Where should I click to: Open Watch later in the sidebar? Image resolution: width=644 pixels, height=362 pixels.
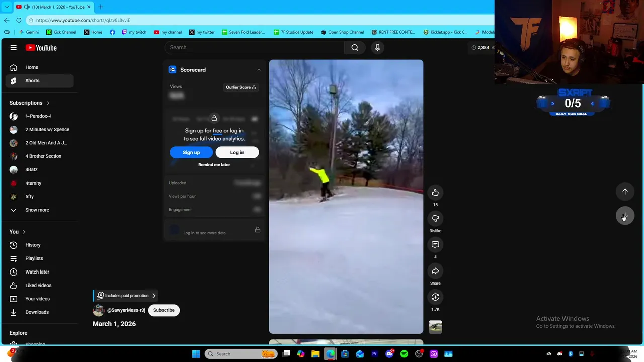39,272
